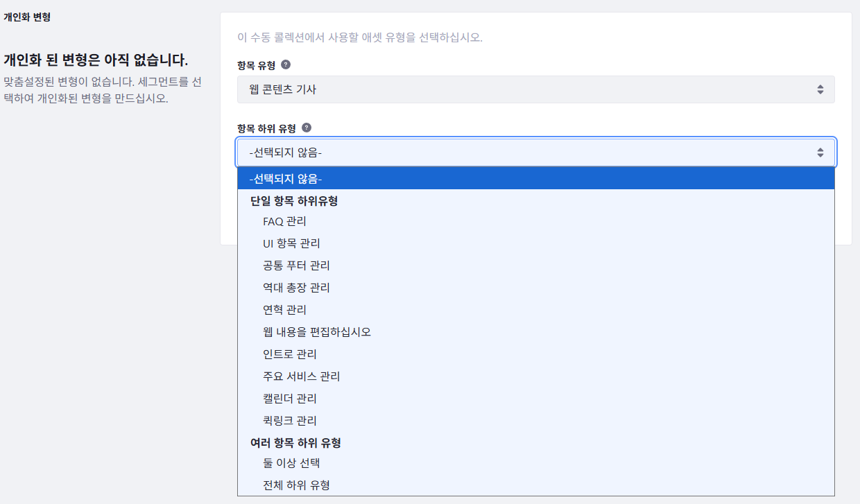Image resolution: width=860 pixels, height=504 pixels.
Task: Select 둘 이상 선택 option
Action: (x=291, y=463)
